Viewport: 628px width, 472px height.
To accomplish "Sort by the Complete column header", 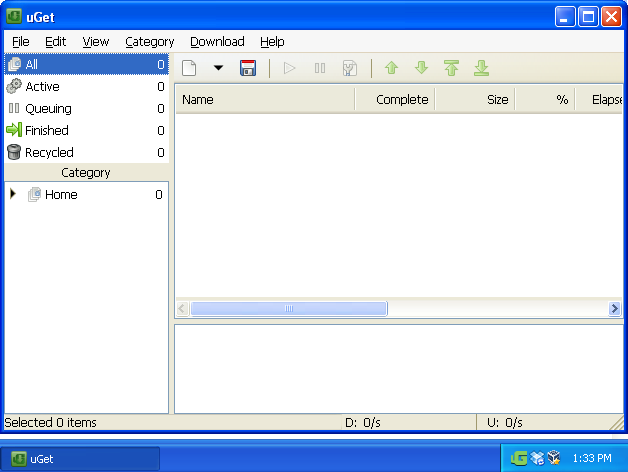I will pyautogui.click(x=395, y=99).
